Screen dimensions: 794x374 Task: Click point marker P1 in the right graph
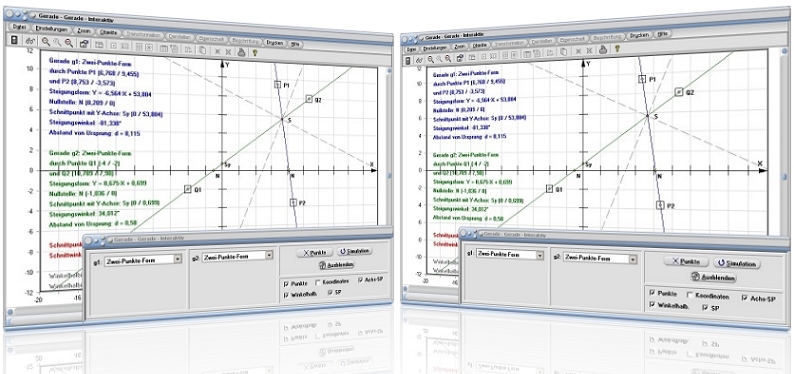tap(642, 79)
